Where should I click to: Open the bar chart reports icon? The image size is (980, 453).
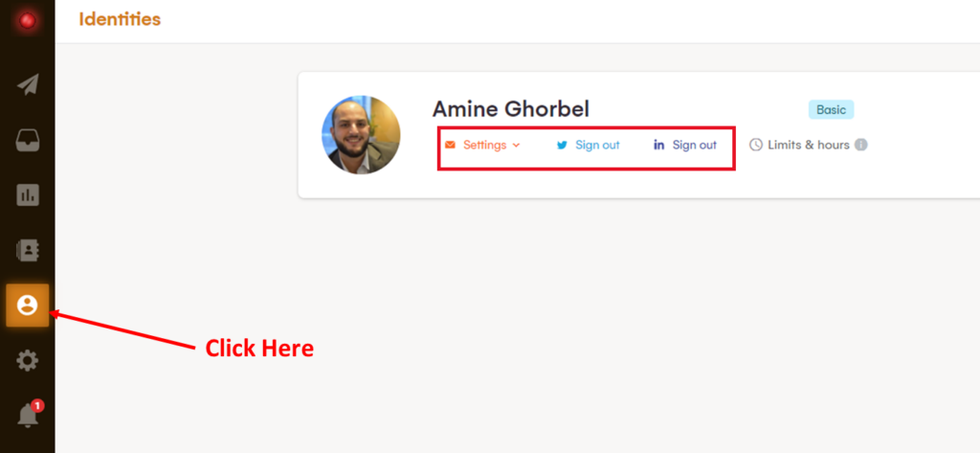tap(28, 195)
